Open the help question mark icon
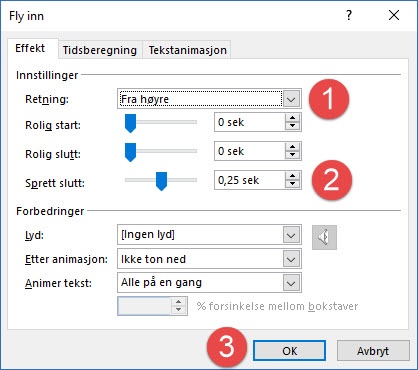The image size is (418, 370). pos(349,15)
